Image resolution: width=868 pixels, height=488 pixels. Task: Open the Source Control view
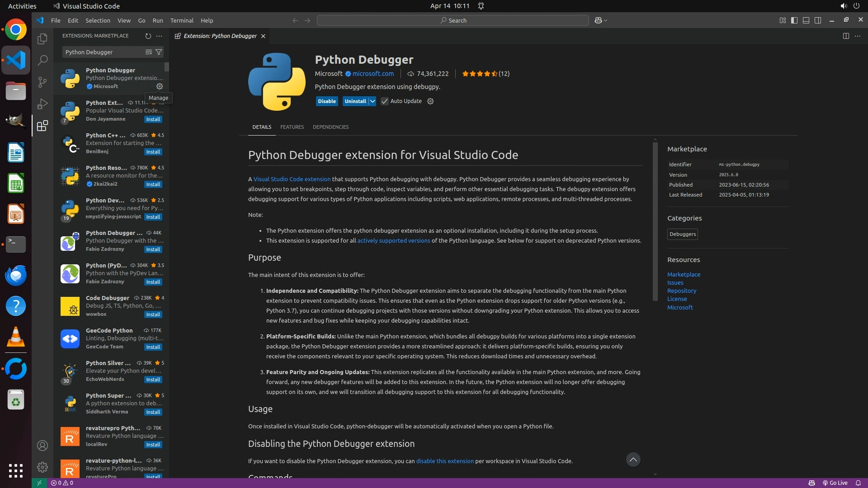tap(42, 82)
